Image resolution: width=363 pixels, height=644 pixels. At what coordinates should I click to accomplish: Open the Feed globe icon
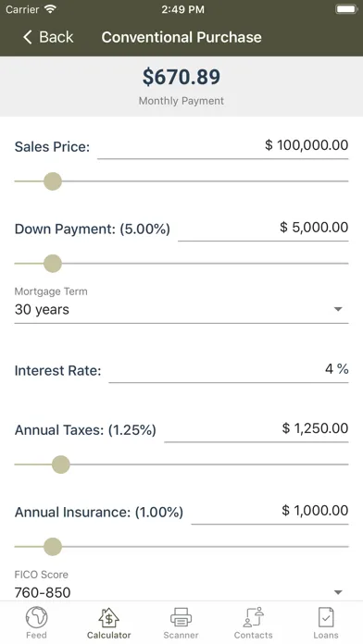[37, 617]
